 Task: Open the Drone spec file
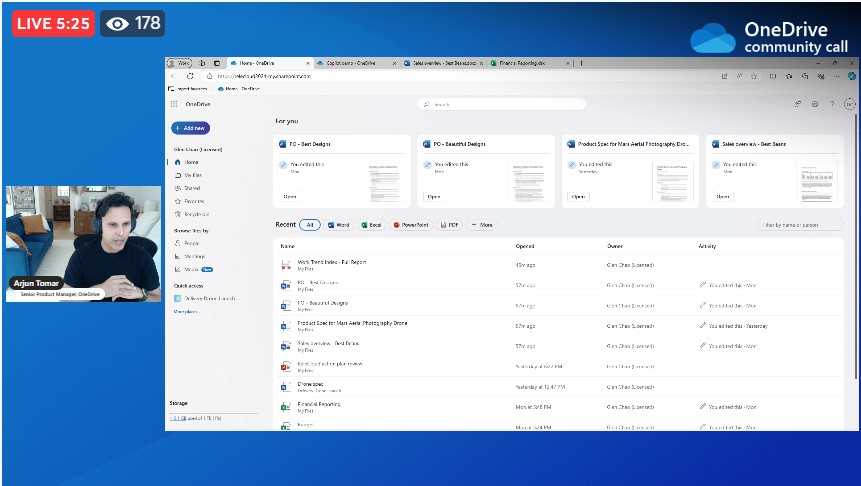pyautogui.click(x=310, y=384)
